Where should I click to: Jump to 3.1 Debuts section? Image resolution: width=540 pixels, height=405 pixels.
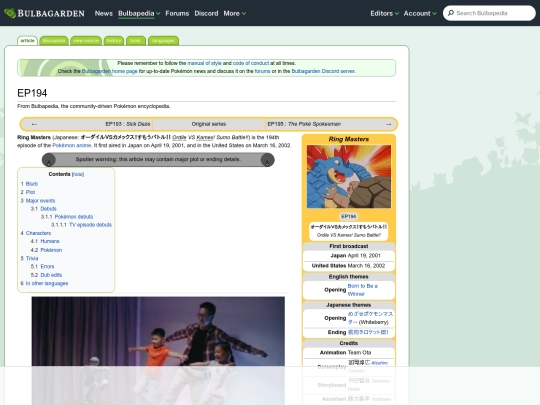click(48, 209)
